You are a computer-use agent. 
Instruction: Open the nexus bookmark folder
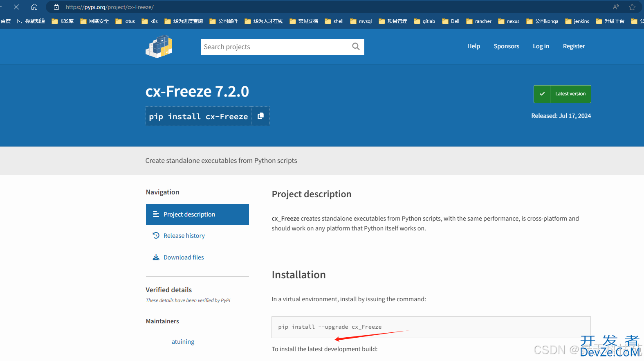509,21
